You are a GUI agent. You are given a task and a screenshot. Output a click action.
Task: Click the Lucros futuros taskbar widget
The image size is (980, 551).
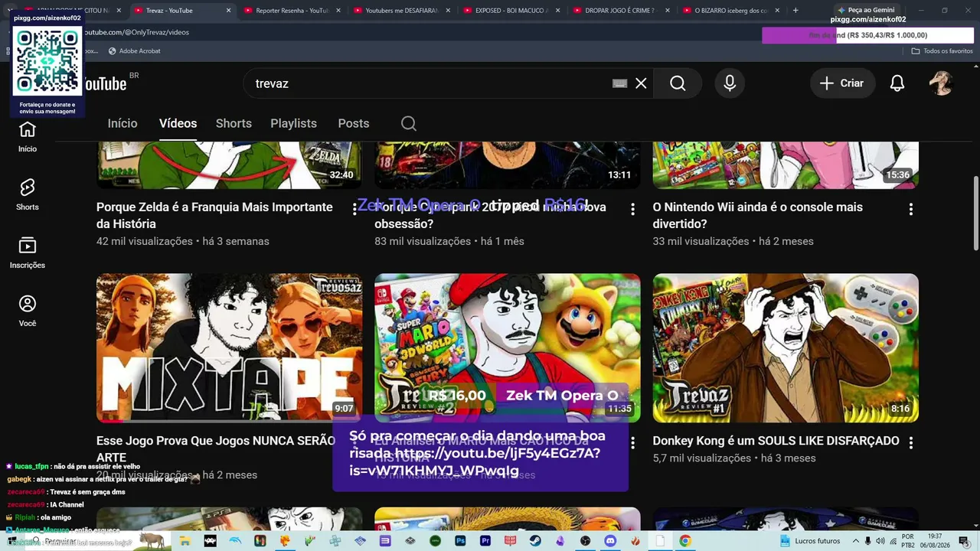pos(810,541)
